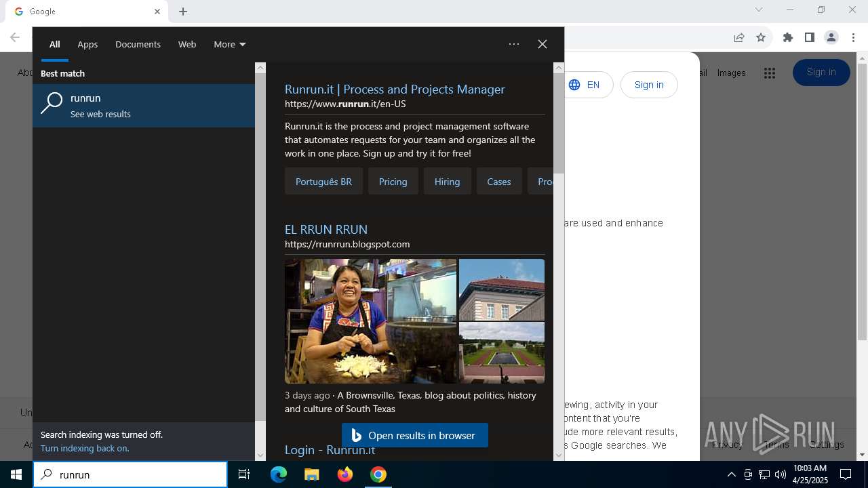Screen dimensions: 868x488
Task: Close the Google Chrome tab
Action: 157,12
